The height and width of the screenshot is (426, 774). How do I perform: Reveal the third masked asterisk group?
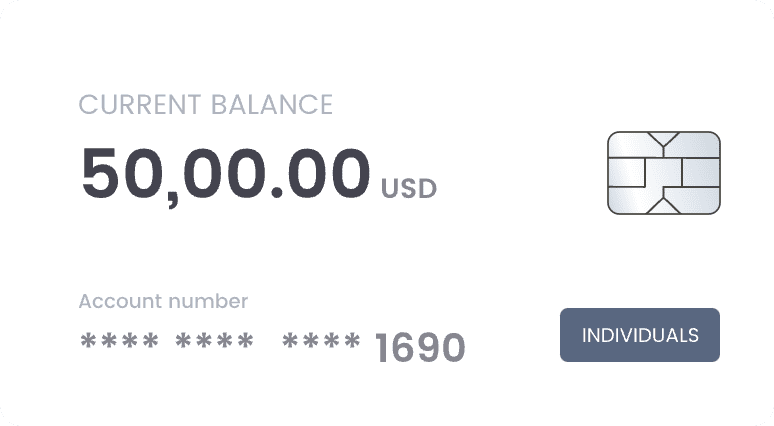[x=321, y=341]
